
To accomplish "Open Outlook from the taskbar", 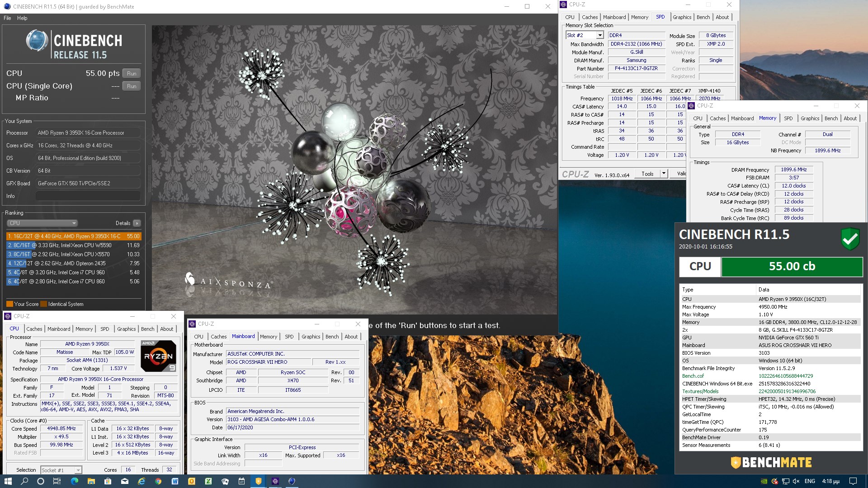I will pyautogui.click(x=192, y=481).
